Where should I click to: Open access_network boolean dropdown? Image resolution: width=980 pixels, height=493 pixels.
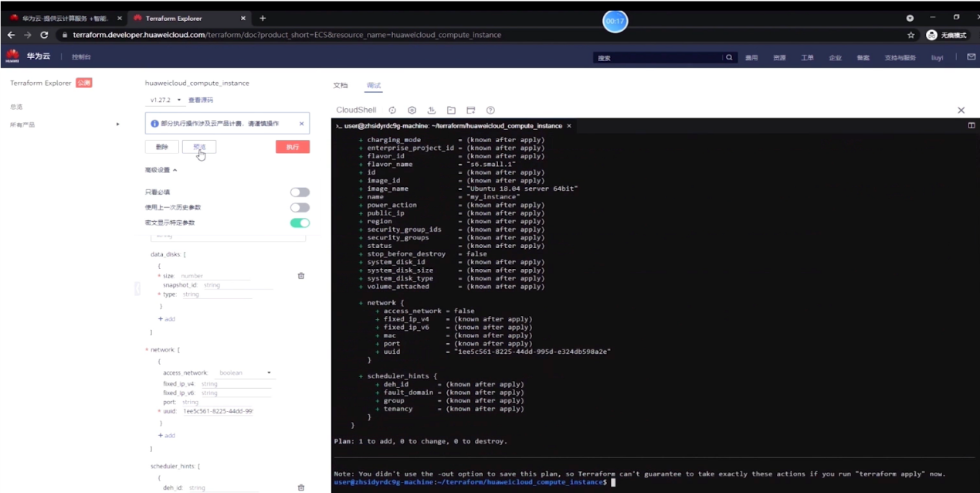[x=245, y=373]
